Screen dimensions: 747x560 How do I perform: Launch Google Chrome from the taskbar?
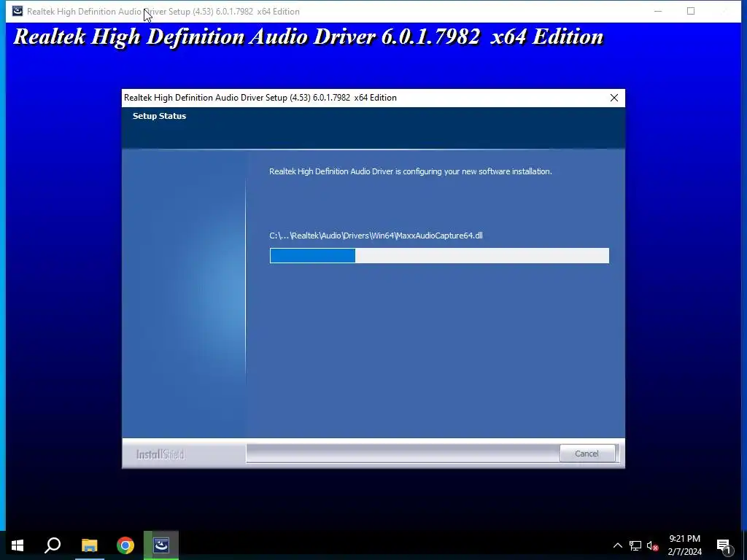coord(125,545)
